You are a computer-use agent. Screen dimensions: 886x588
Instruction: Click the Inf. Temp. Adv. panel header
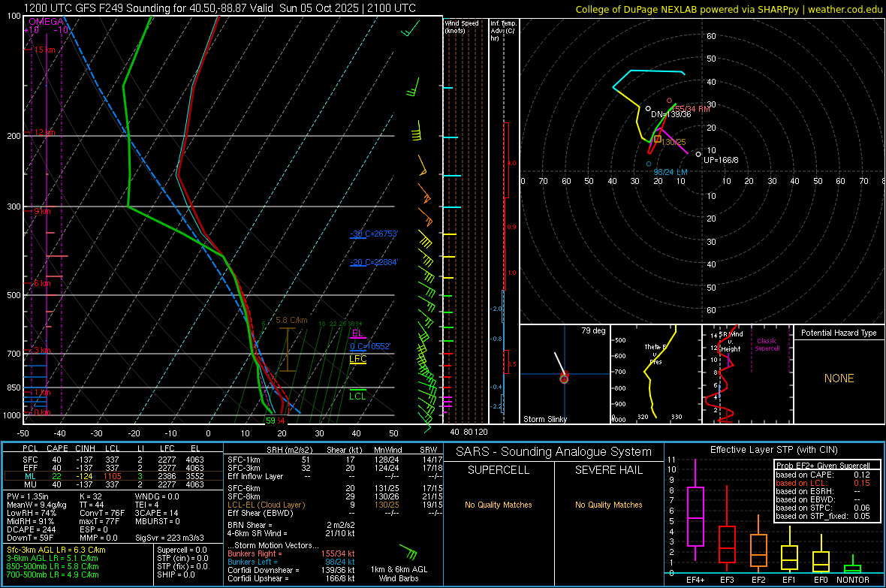503,31
